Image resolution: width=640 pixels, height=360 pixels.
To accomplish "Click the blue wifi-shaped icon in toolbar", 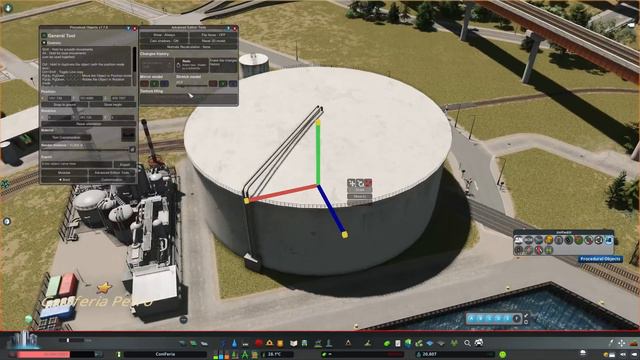I will pyautogui.click(x=429, y=343).
